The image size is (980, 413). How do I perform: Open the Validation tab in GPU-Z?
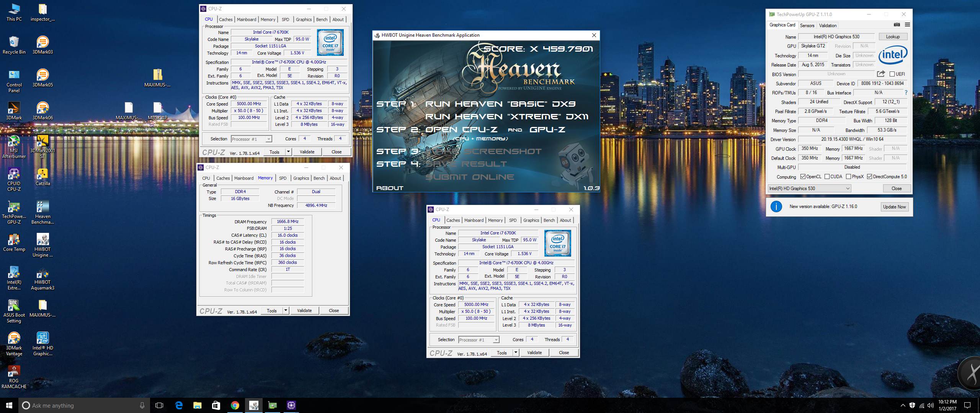tap(828, 26)
